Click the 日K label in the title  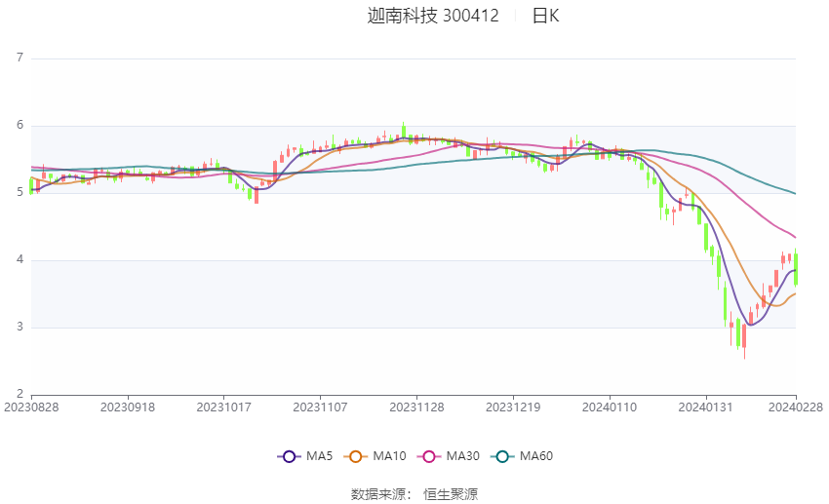click(x=545, y=16)
